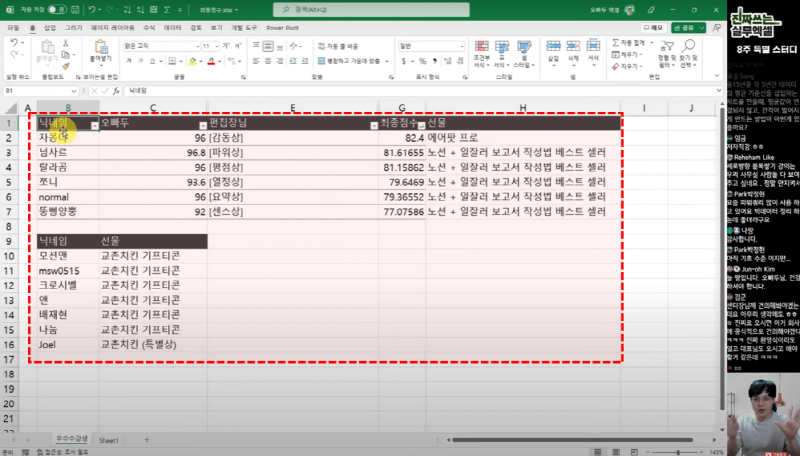This screenshot has width=800, height=456.
Task: Open the 파일 file tab
Action: click(13, 28)
